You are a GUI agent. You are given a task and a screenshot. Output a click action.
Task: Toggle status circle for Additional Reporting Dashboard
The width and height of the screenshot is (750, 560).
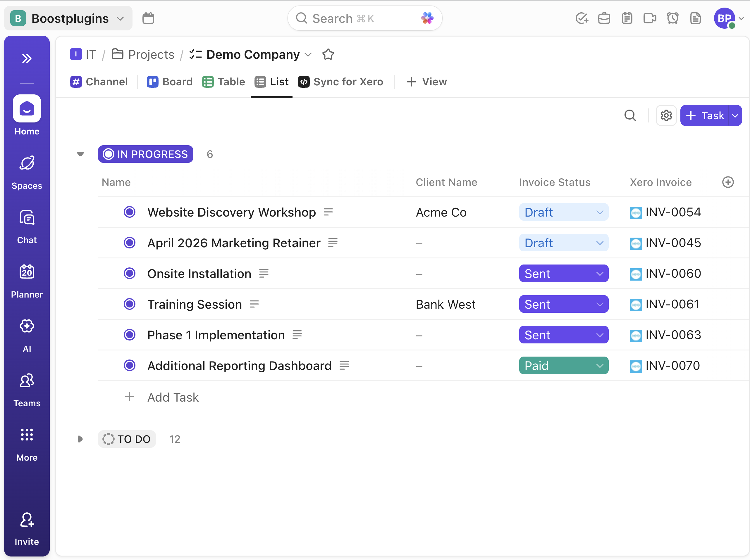point(130,366)
